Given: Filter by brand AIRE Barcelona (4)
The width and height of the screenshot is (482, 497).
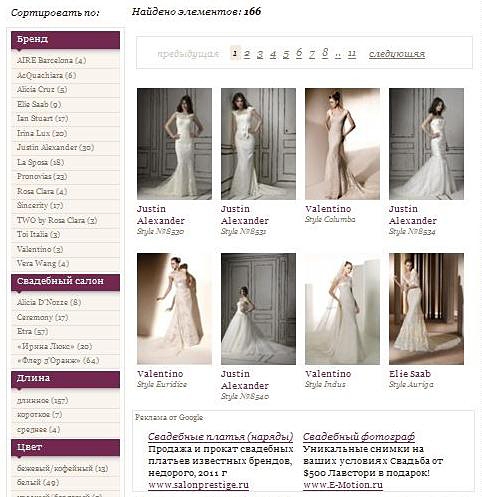Looking at the screenshot, I should click(x=51, y=60).
